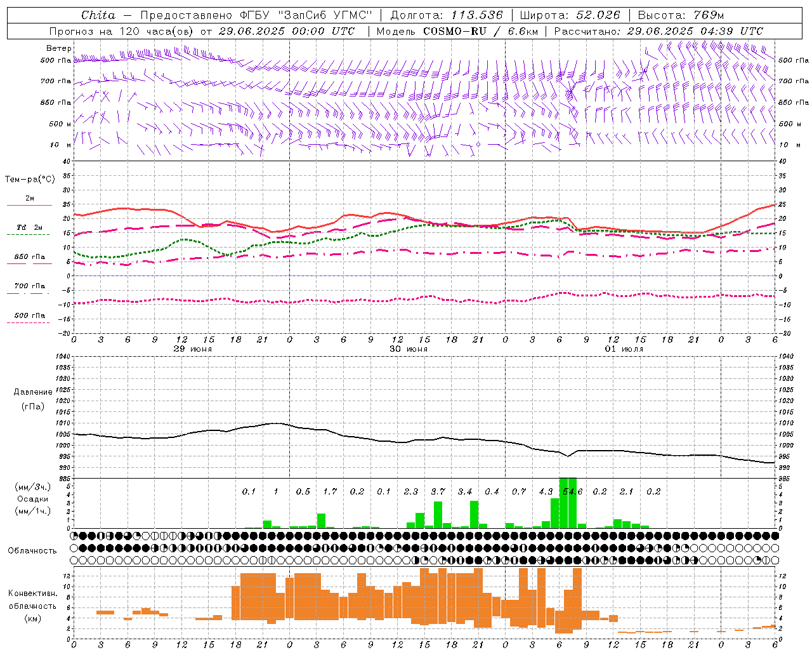Click the Высота: 769м value

coord(681,15)
